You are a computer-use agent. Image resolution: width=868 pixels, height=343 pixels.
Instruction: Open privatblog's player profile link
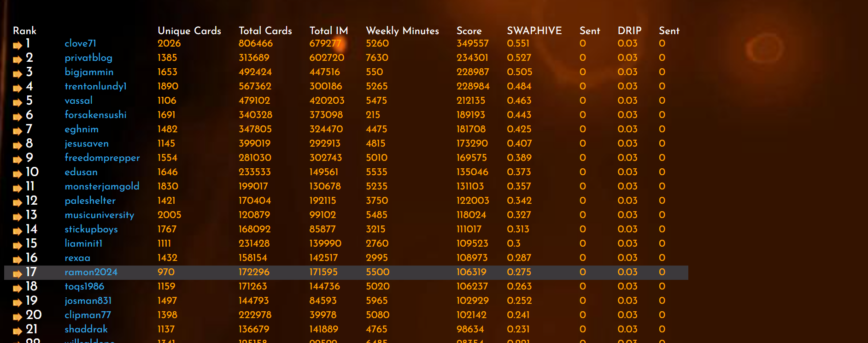point(88,58)
